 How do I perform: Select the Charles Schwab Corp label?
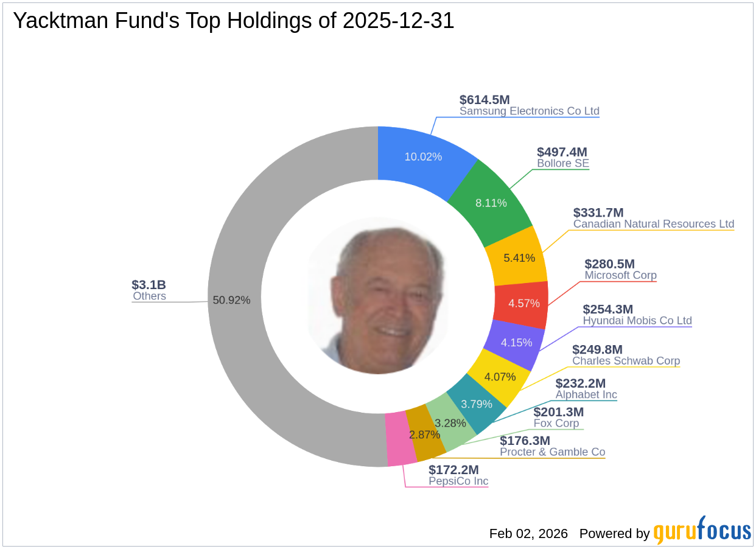pos(626,361)
